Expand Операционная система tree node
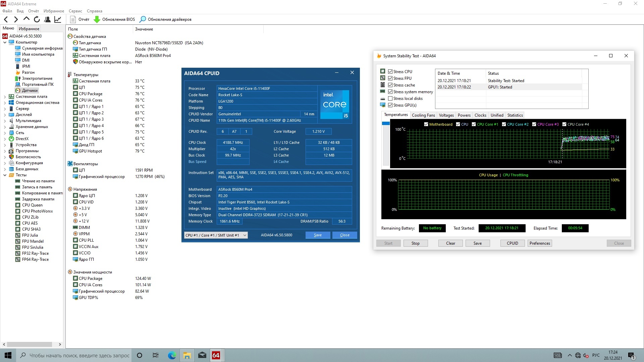644x362 pixels. [5, 103]
